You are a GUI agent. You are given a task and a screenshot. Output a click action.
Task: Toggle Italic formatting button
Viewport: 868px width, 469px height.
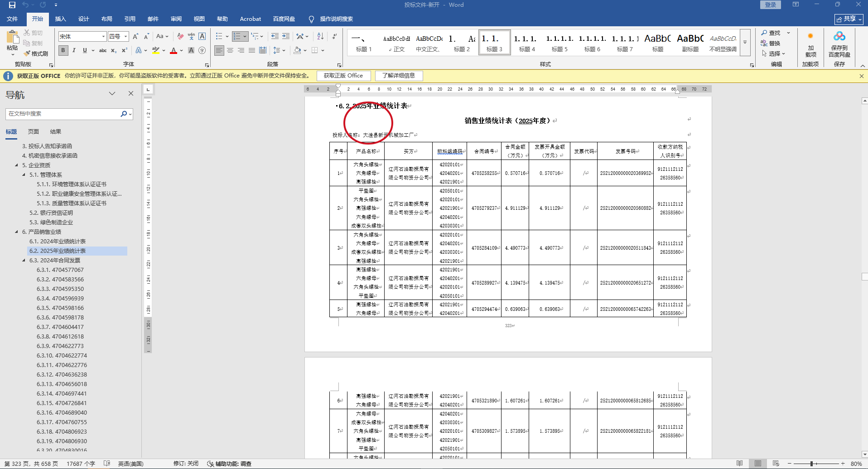[x=74, y=50]
